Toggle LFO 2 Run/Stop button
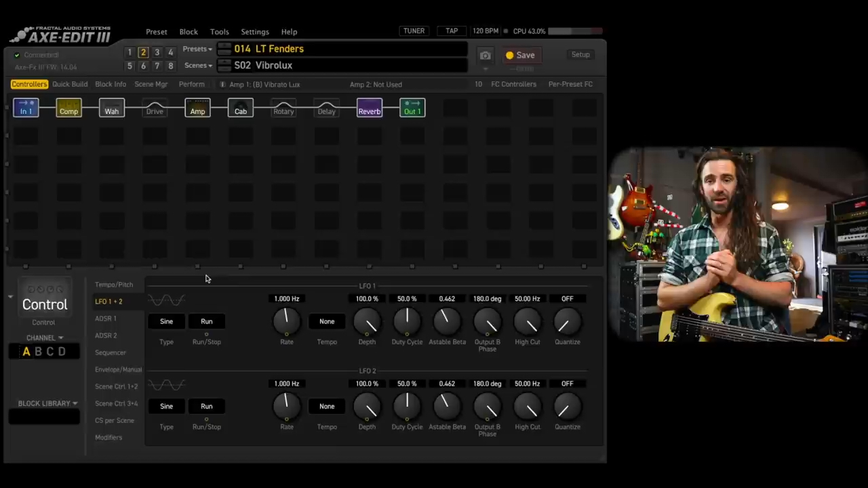The image size is (868, 488). 206,406
